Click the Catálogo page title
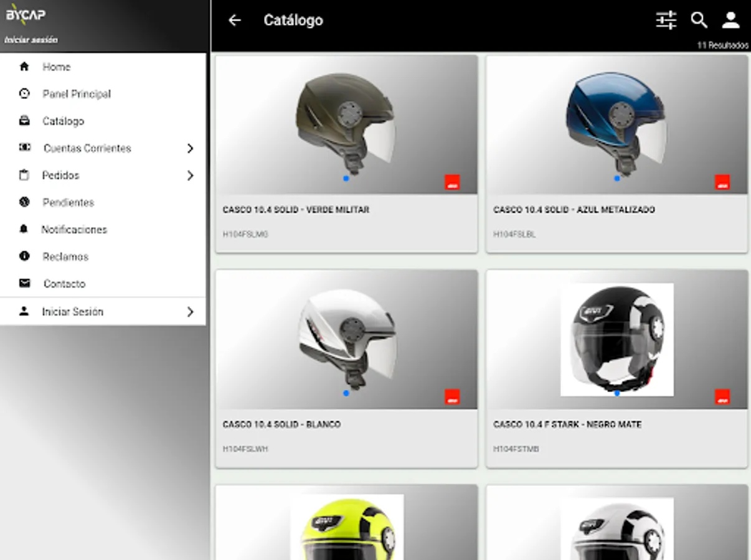The height and width of the screenshot is (560, 751). 293,20
